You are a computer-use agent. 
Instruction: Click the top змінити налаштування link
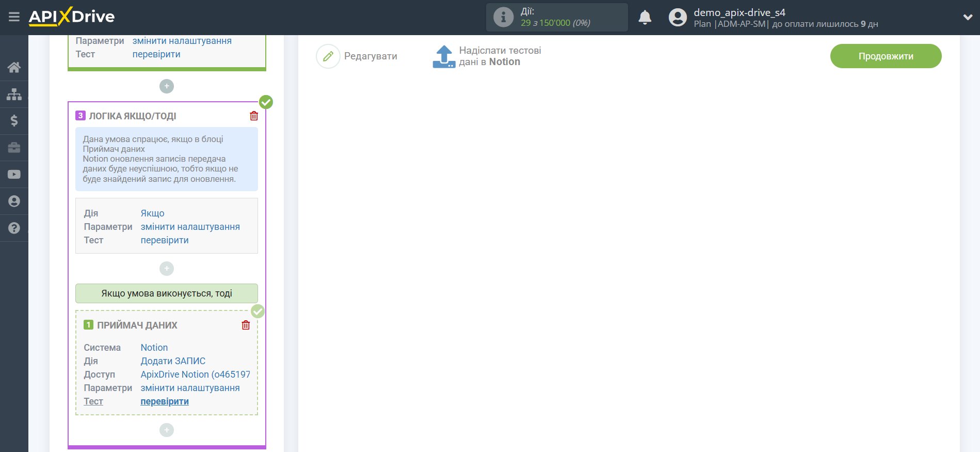click(x=182, y=41)
